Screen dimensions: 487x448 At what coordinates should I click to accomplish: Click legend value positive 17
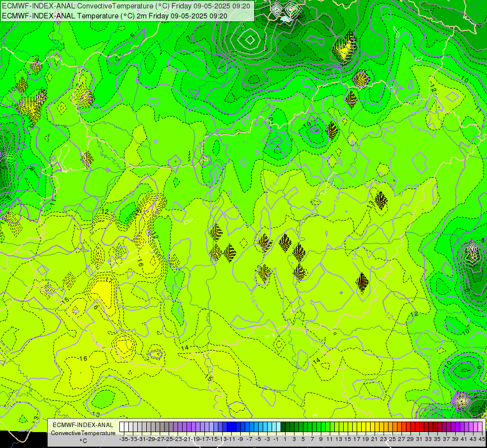[x=357, y=439]
